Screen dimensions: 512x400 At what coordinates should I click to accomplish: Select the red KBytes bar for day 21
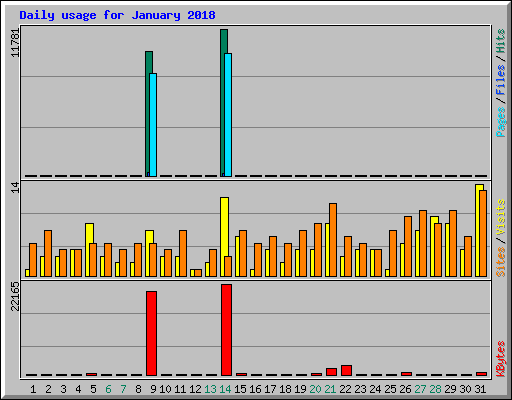[331, 372]
